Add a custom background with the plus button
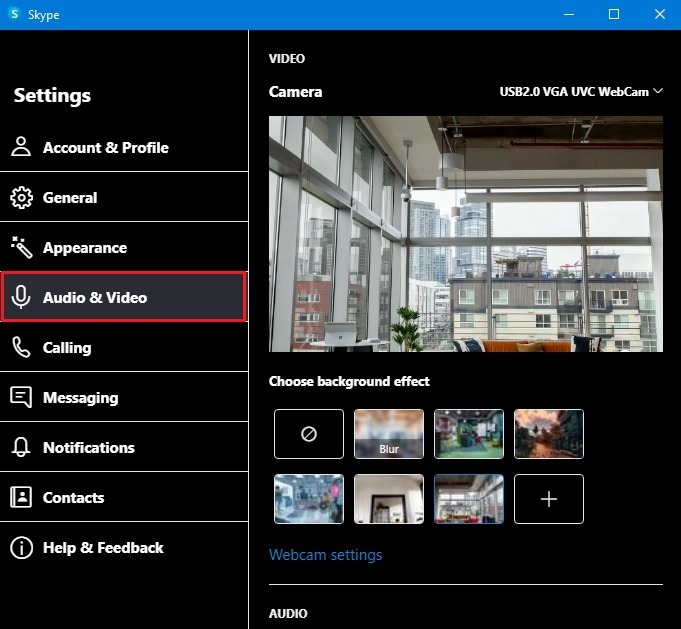This screenshot has width=681, height=629. (x=549, y=499)
